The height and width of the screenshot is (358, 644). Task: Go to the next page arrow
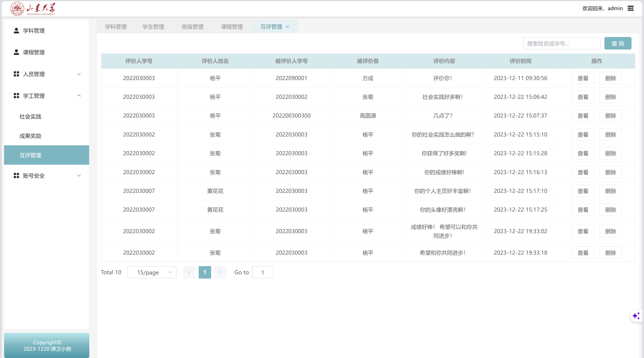(x=220, y=272)
